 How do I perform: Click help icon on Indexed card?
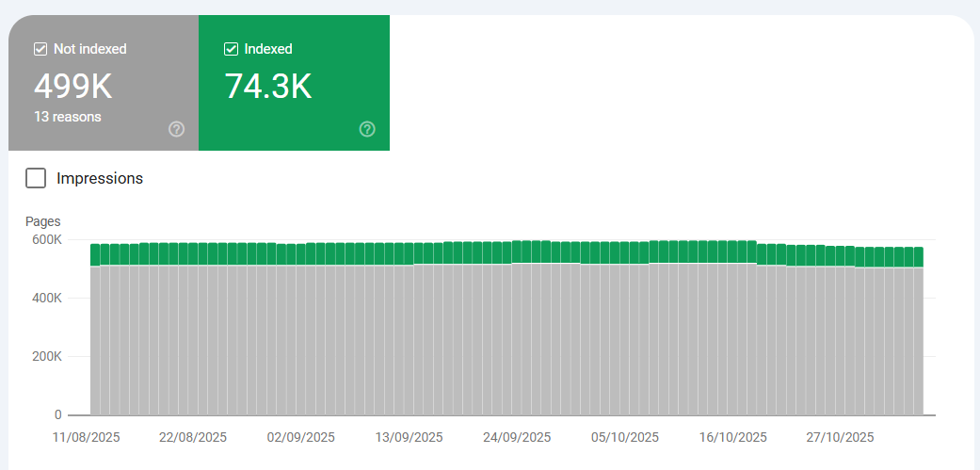367,129
